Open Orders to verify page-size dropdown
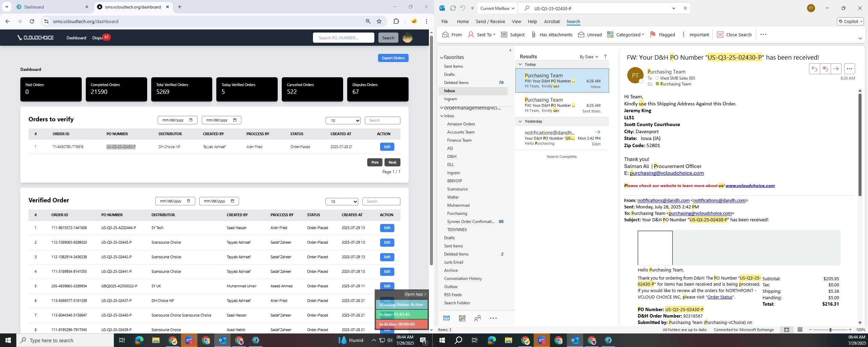 (x=343, y=120)
